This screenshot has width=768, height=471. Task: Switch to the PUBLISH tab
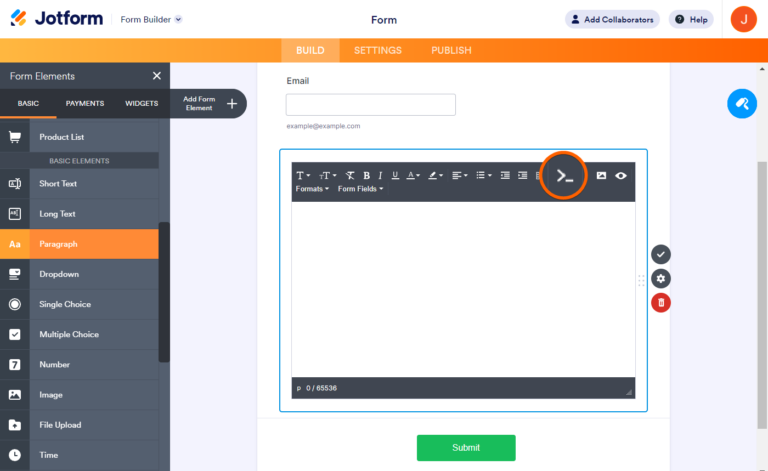coord(451,50)
